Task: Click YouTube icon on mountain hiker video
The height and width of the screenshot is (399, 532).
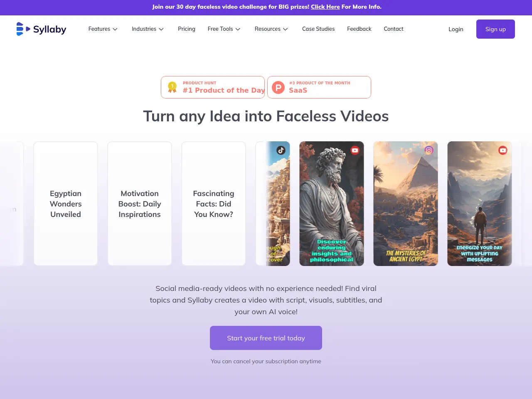Action: pos(503,150)
